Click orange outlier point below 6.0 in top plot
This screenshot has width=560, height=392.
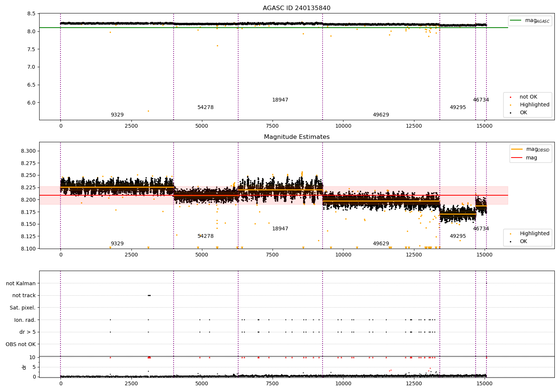click(148, 111)
